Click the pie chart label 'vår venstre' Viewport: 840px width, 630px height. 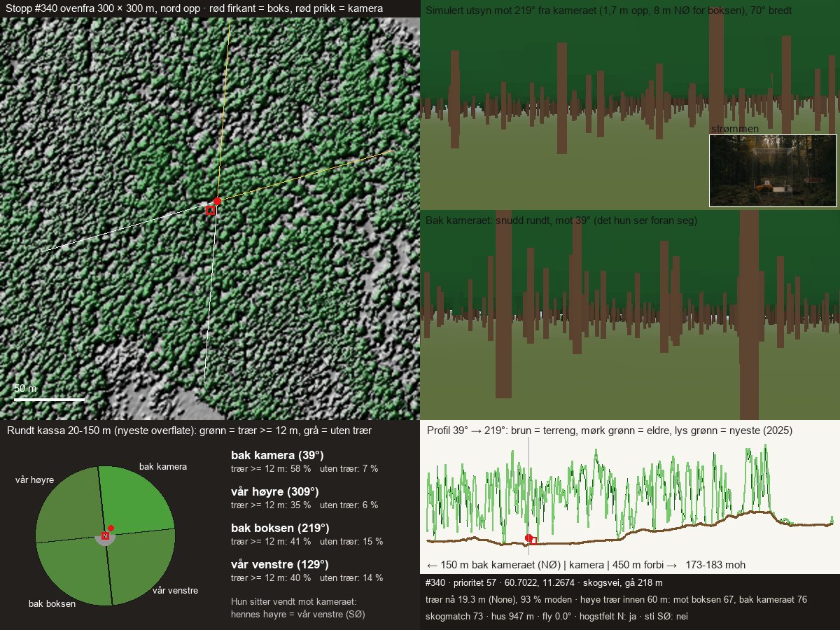[175, 590]
